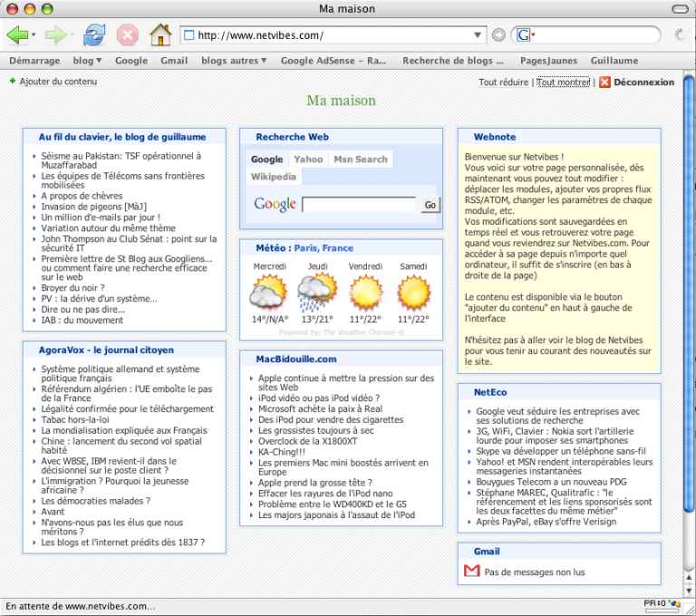Click the Gmail envelope icon in the module
This screenshot has width=696, height=616.
pos(472,571)
